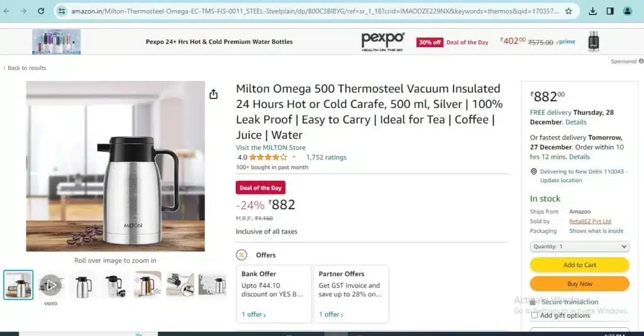Bookmark this page with the star icon
The height and width of the screenshot is (336, 644).
pyautogui.click(x=569, y=11)
